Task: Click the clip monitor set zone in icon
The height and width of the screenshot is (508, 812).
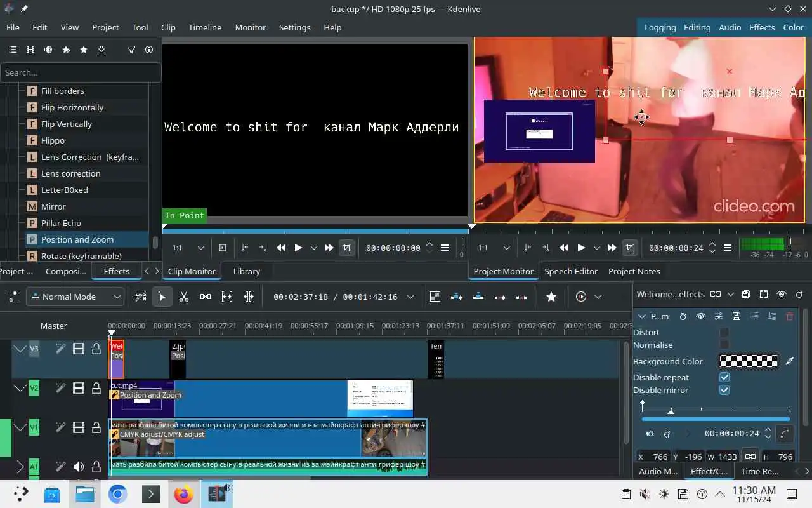Action: [x=245, y=248]
